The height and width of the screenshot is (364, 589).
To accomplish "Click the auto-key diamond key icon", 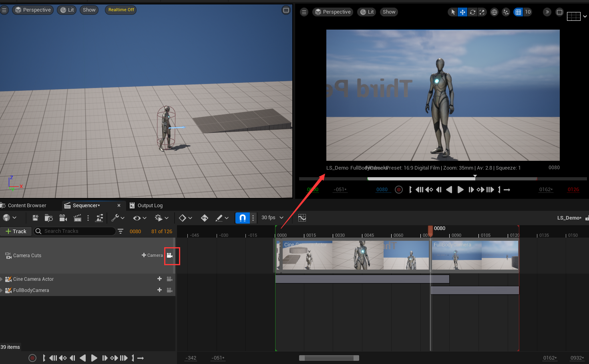I will [205, 218].
